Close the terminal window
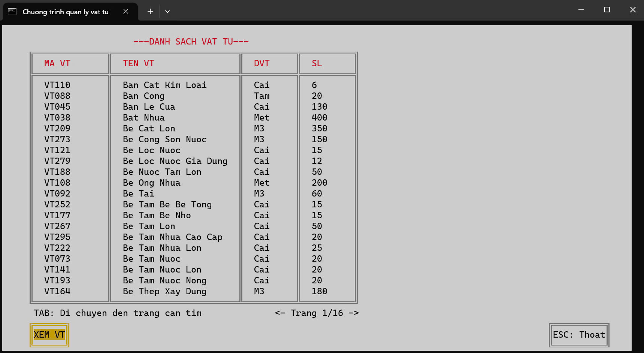The image size is (644, 353). click(633, 10)
